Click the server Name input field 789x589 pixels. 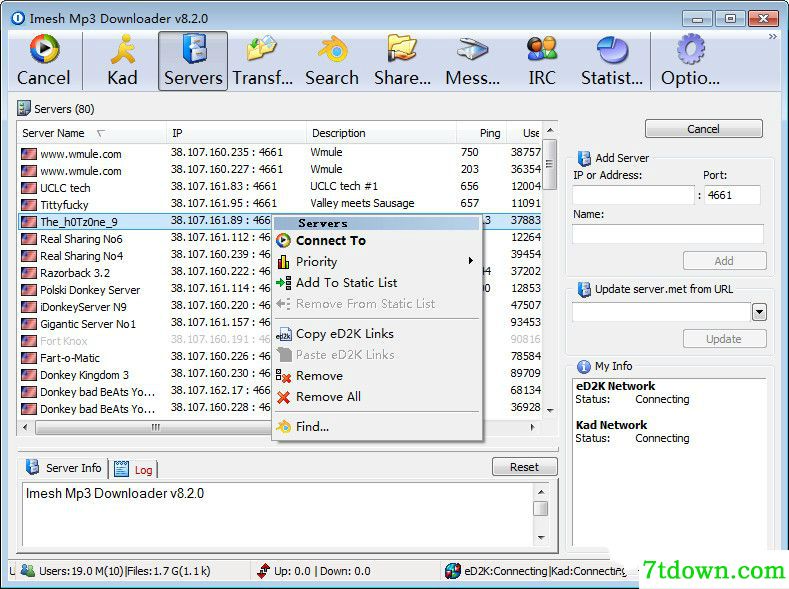668,234
